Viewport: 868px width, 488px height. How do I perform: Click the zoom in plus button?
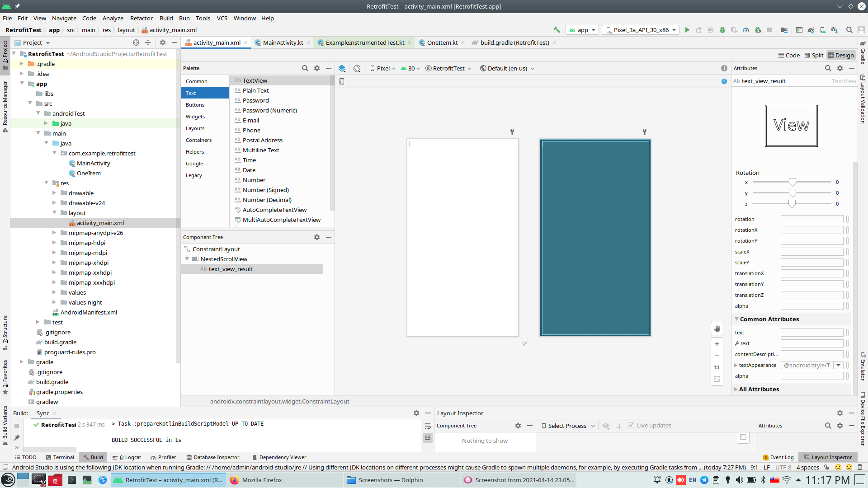click(717, 344)
